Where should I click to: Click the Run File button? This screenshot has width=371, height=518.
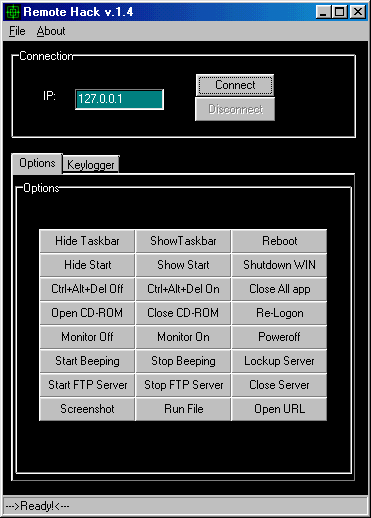click(183, 409)
